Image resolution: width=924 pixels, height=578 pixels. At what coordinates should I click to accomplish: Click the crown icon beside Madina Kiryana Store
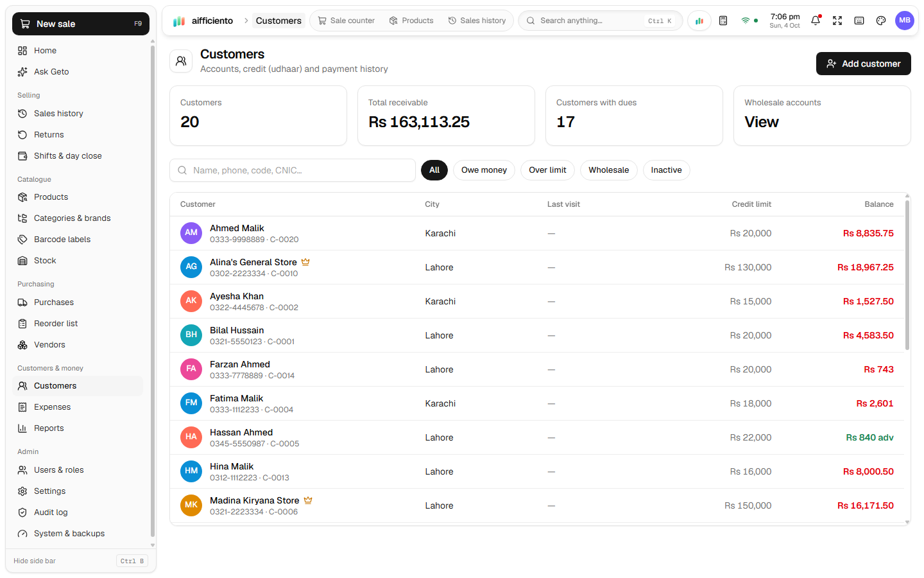click(x=308, y=500)
